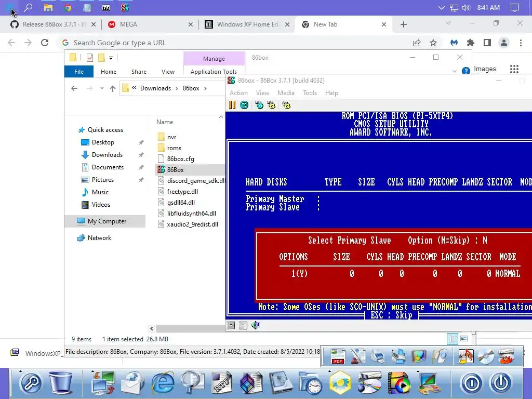This screenshot has width=532, height=399.
Task: Bookmark this tab with the star icon
Action: coord(433,43)
